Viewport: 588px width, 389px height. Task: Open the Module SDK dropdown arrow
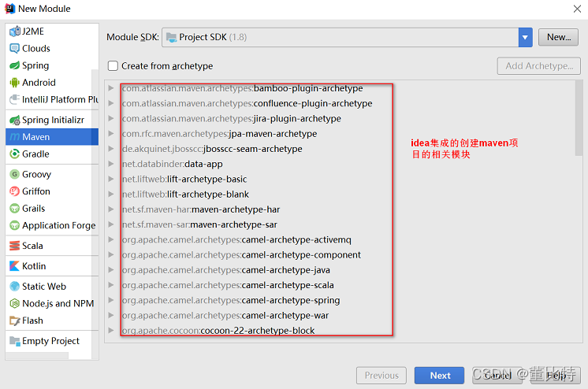tap(526, 38)
